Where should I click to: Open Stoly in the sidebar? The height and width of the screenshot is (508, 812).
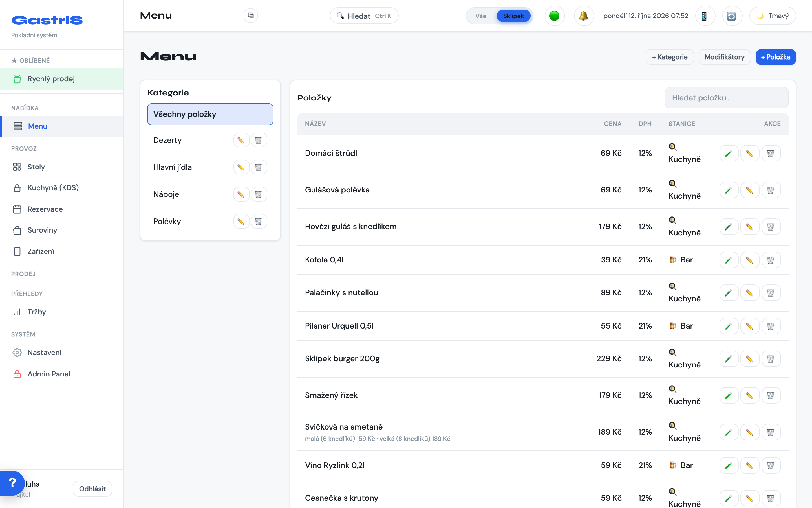click(x=62, y=167)
